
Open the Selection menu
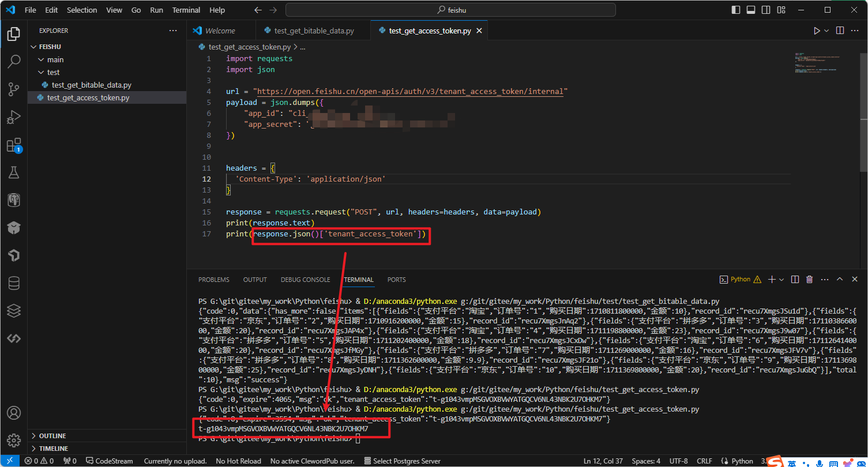(82, 10)
